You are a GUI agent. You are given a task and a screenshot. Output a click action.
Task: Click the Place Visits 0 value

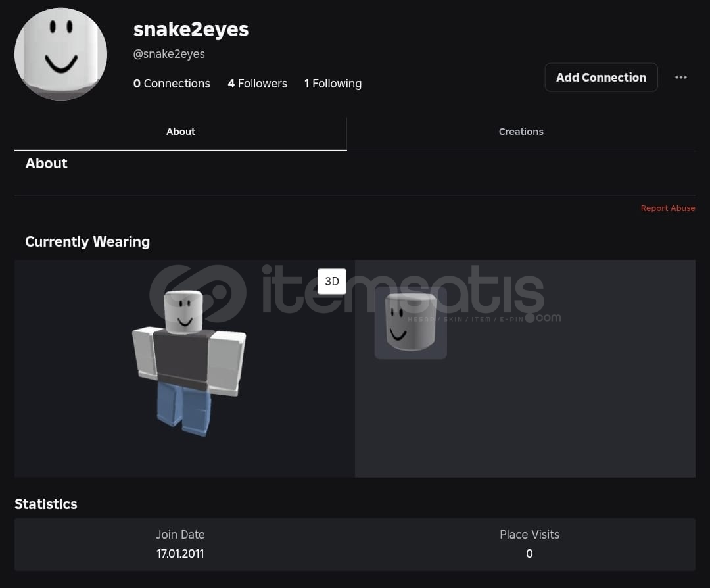point(529,554)
